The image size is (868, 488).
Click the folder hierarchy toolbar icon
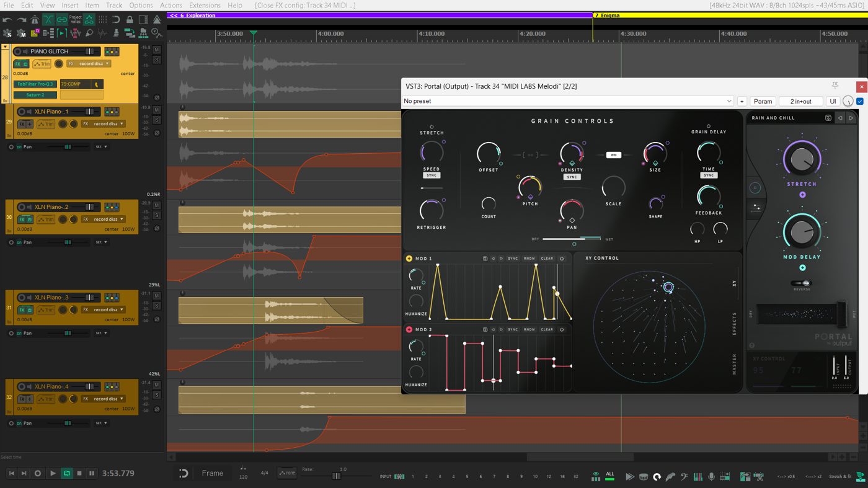click(143, 33)
